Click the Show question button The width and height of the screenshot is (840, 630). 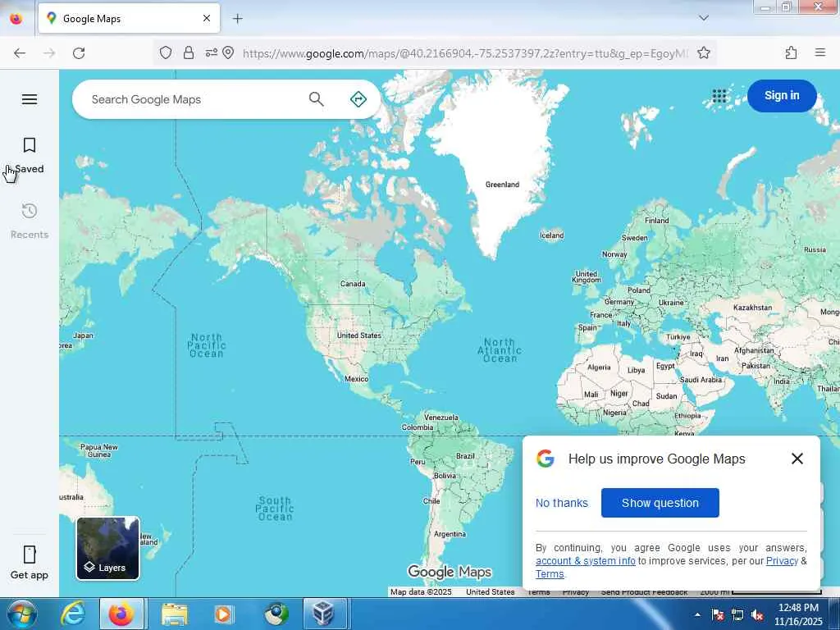pyautogui.click(x=660, y=503)
